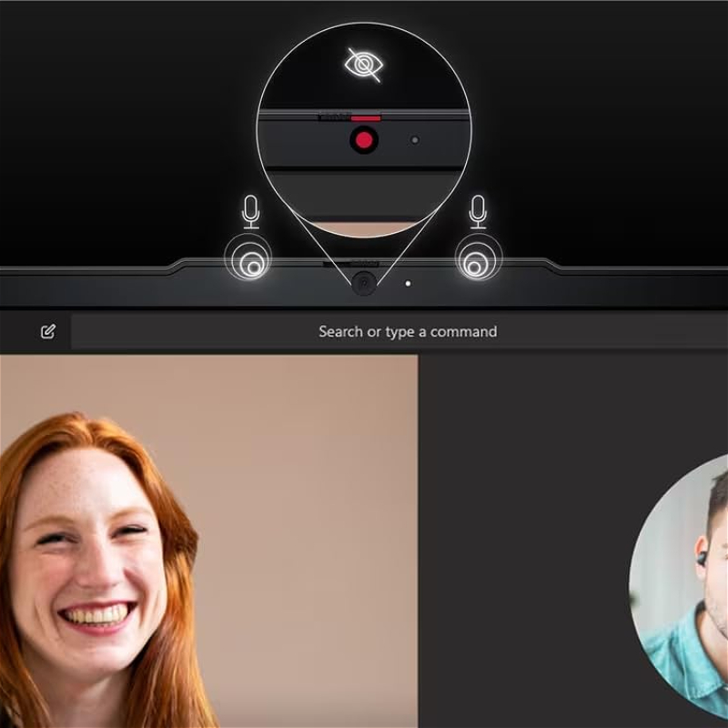728x728 pixels.
Task: Select the left microphone icon
Action: click(x=251, y=211)
